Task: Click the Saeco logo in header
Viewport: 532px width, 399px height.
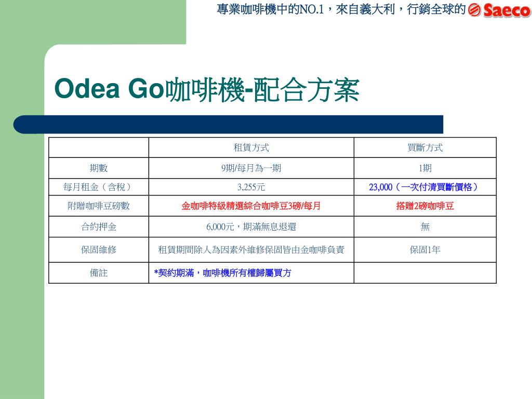Action: click(x=499, y=10)
